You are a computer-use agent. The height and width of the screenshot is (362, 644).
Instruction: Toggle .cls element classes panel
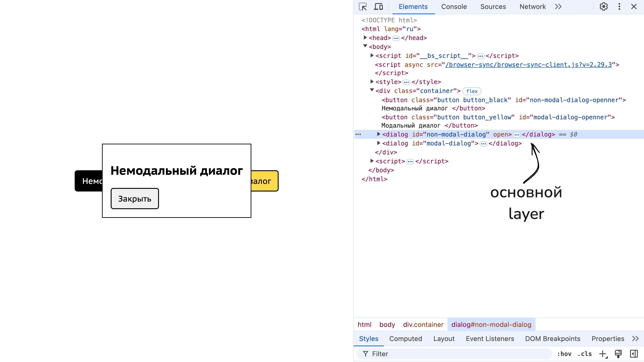(585, 354)
